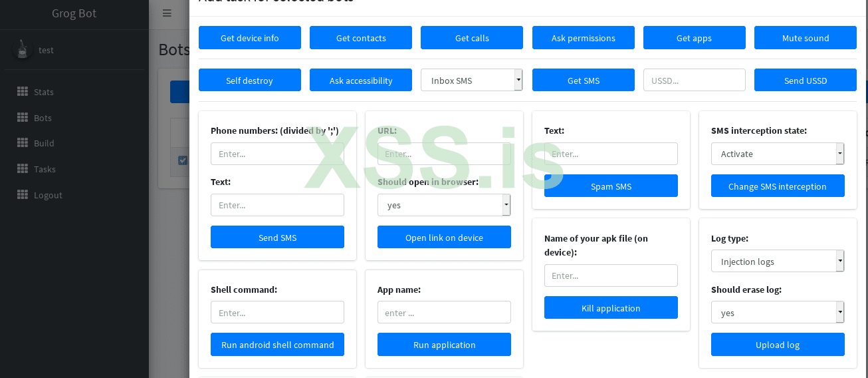868x378 pixels.
Task: Click the Ask accessibility button
Action: click(x=361, y=80)
